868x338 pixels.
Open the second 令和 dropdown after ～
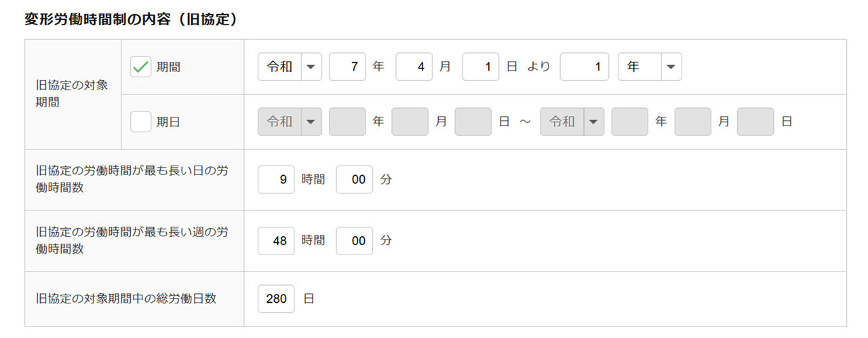pyautogui.click(x=572, y=122)
